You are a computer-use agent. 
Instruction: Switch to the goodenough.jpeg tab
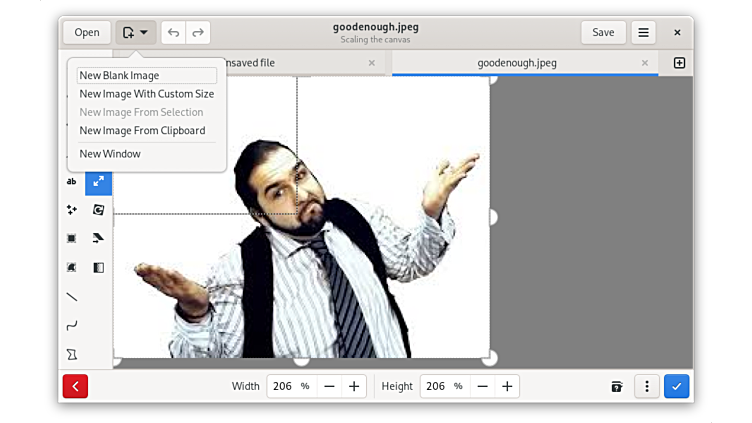coord(517,63)
